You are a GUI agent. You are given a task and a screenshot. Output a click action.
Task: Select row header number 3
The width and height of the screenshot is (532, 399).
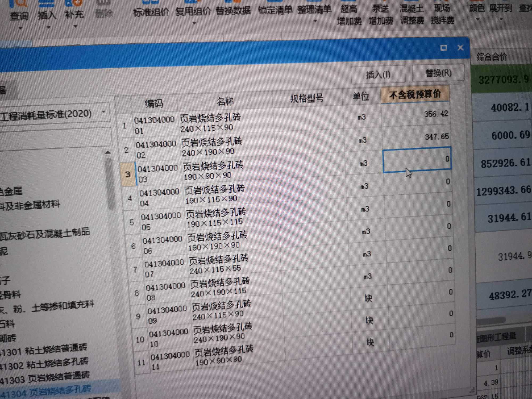click(128, 174)
